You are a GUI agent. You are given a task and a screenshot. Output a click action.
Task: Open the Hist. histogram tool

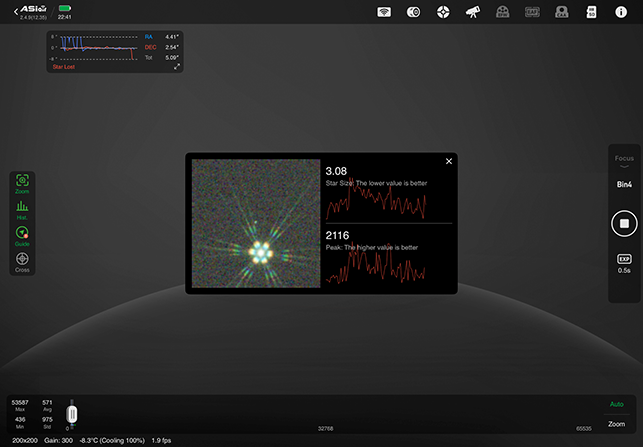[x=22, y=210]
